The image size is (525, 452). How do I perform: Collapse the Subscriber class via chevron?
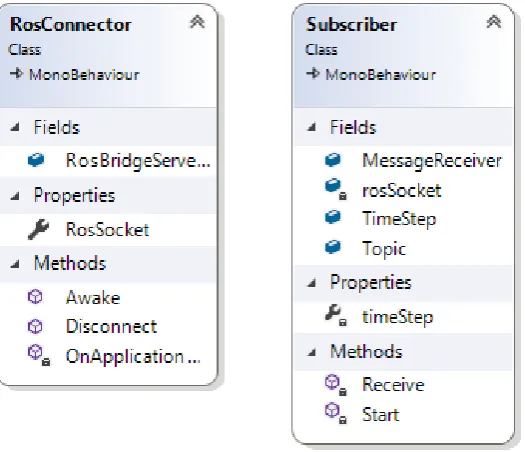(494, 22)
